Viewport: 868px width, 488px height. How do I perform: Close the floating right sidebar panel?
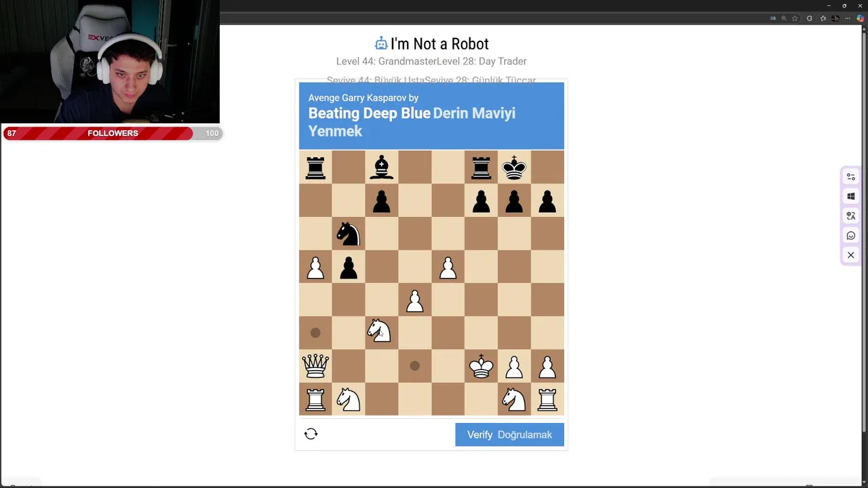[x=850, y=255]
